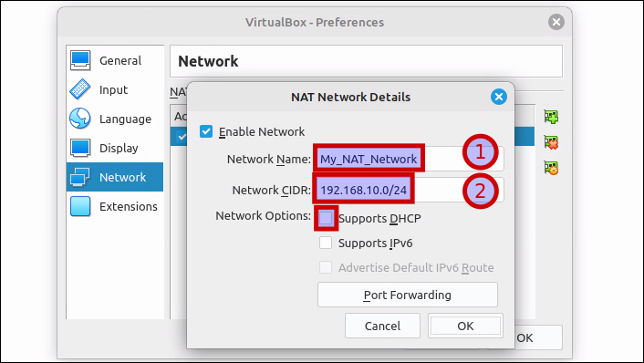Image resolution: width=644 pixels, height=363 pixels.
Task: Select the Display monitor icon
Action: 80,148
